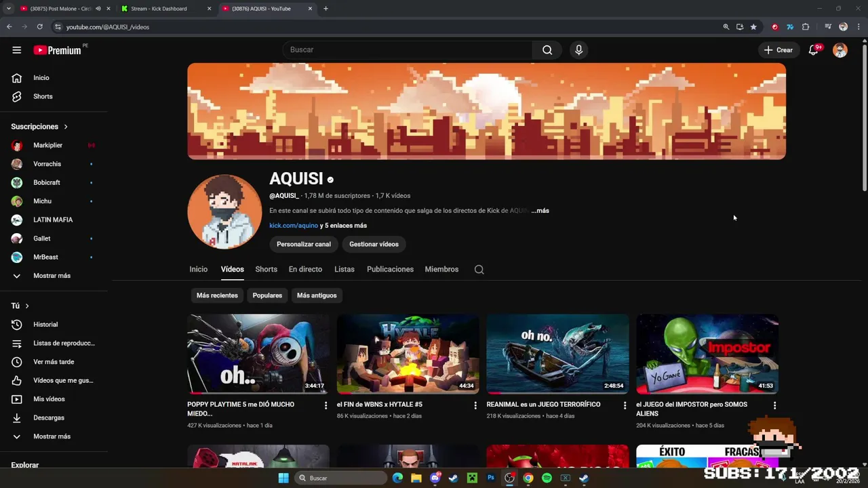Go to the YouTube Premium logo home
Viewport: 868px width, 488px height.
(x=57, y=50)
